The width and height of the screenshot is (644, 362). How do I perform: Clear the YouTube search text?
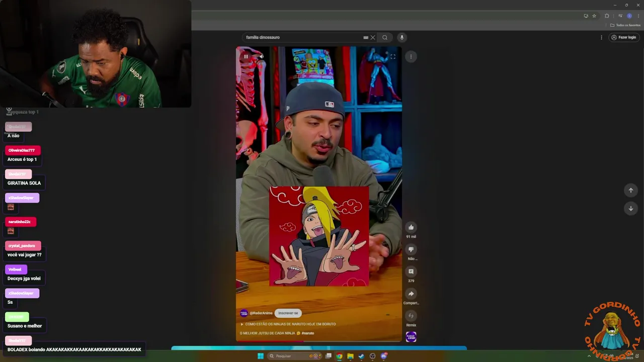click(x=373, y=37)
